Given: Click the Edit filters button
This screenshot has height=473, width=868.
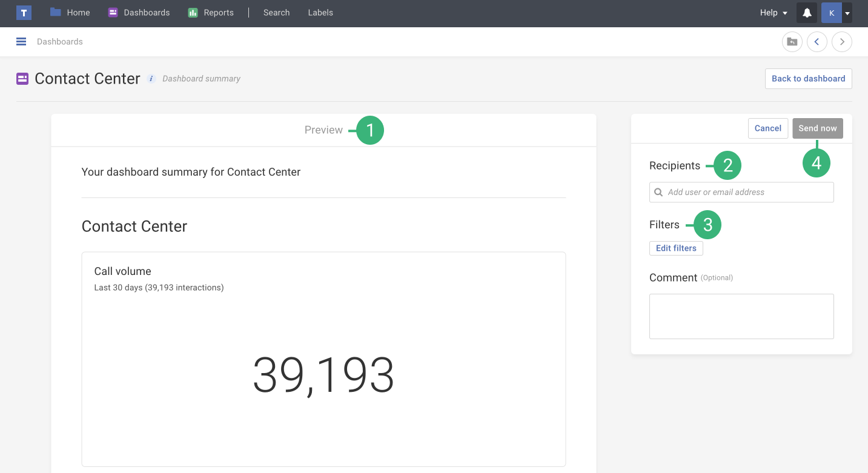Looking at the screenshot, I should [676, 248].
